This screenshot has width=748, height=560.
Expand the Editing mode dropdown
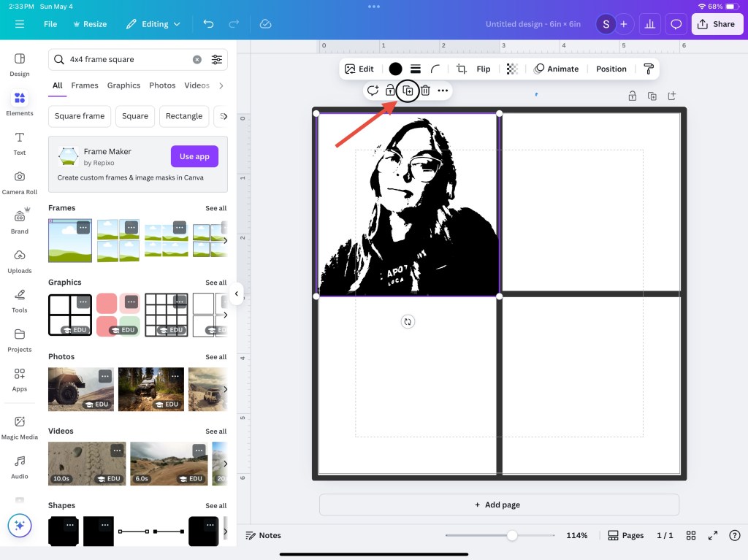tap(153, 24)
